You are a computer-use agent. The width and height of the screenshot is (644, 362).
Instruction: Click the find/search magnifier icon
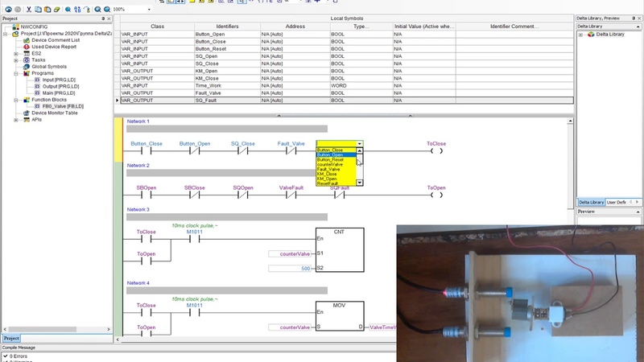coord(68,9)
